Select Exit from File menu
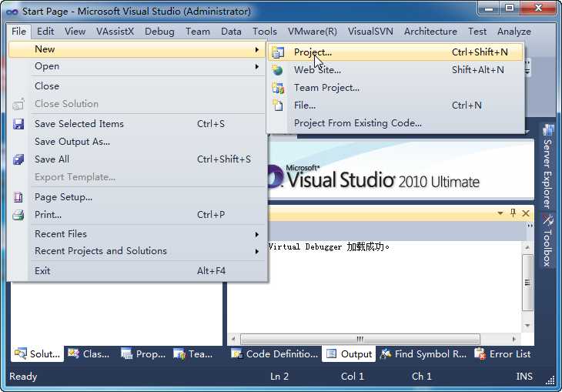The width and height of the screenshot is (562, 392). [x=137, y=271]
